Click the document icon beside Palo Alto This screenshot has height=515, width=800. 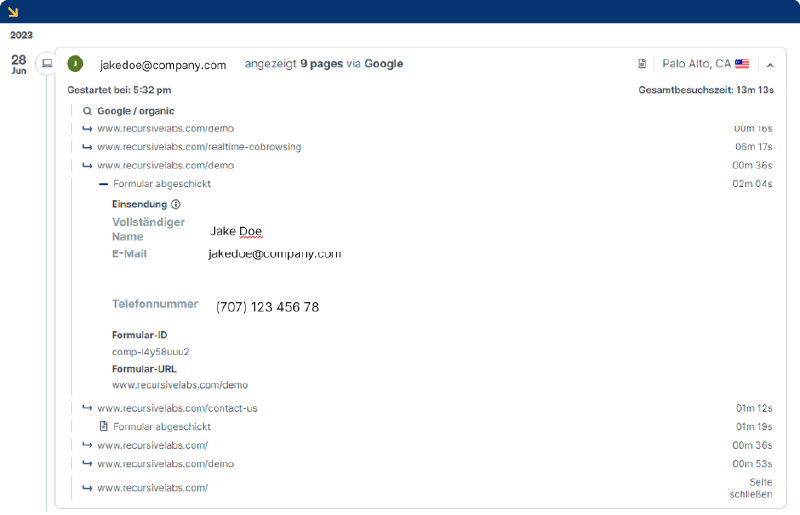tap(642, 64)
